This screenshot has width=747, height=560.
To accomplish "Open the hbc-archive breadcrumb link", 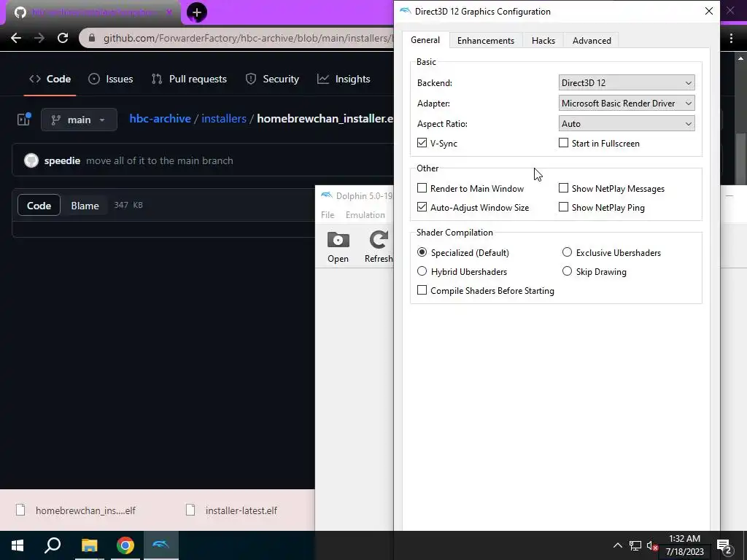I will pyautogui.click(x=160, y=119).
